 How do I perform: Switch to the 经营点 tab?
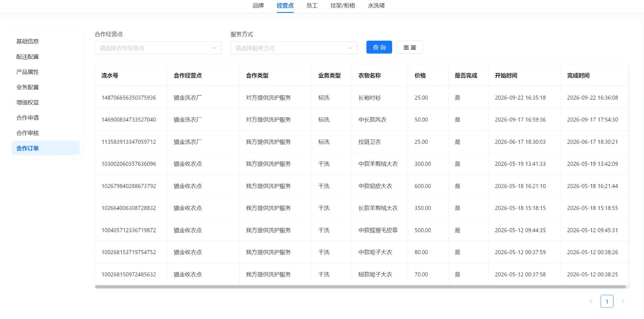(x=285, y=6)
